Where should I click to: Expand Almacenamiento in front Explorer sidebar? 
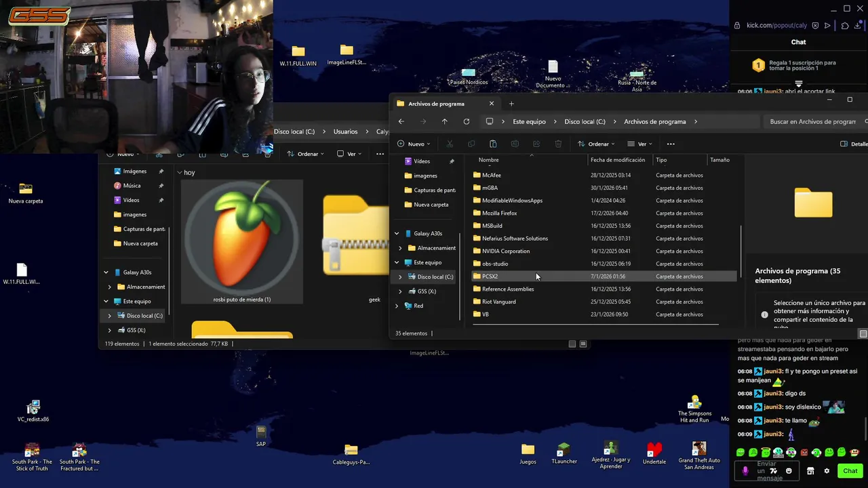(400, 248)
